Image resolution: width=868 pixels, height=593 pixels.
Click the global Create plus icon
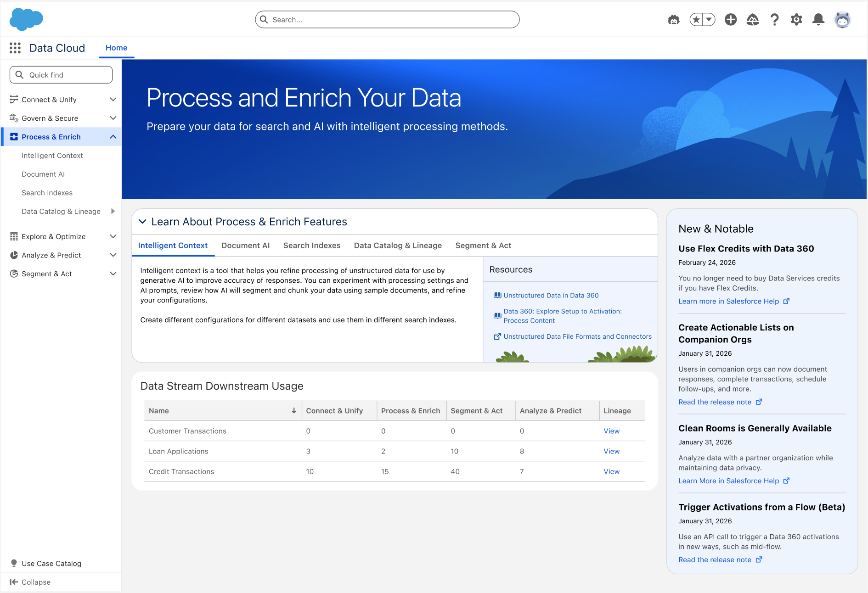[x=731, y=20]
